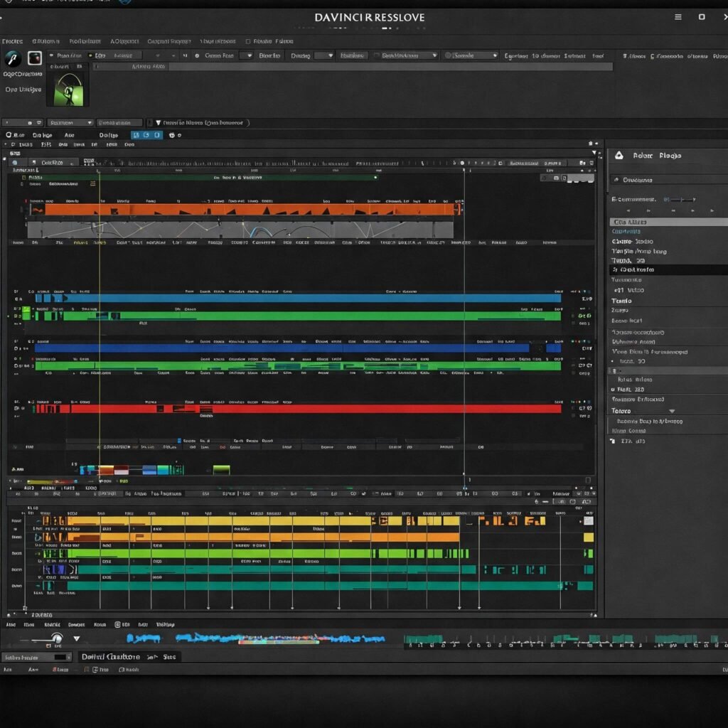Open the fourth dropdown with radio button in toolbar
The height and width of the screenshot is (728, 728).
(471, 55)
